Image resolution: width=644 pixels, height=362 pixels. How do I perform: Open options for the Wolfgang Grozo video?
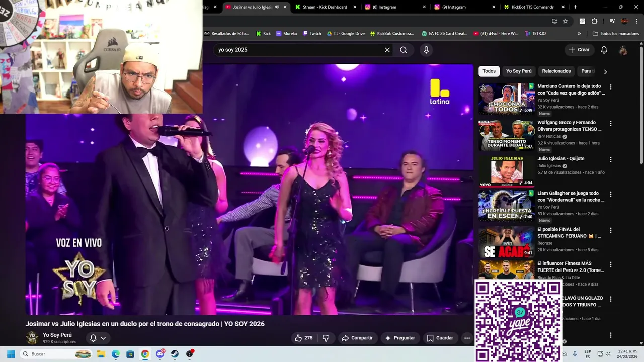611,124
